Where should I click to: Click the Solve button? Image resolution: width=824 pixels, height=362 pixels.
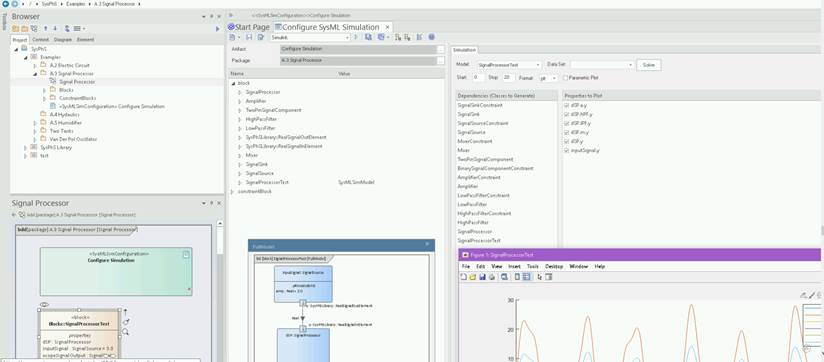click(648, 65)
